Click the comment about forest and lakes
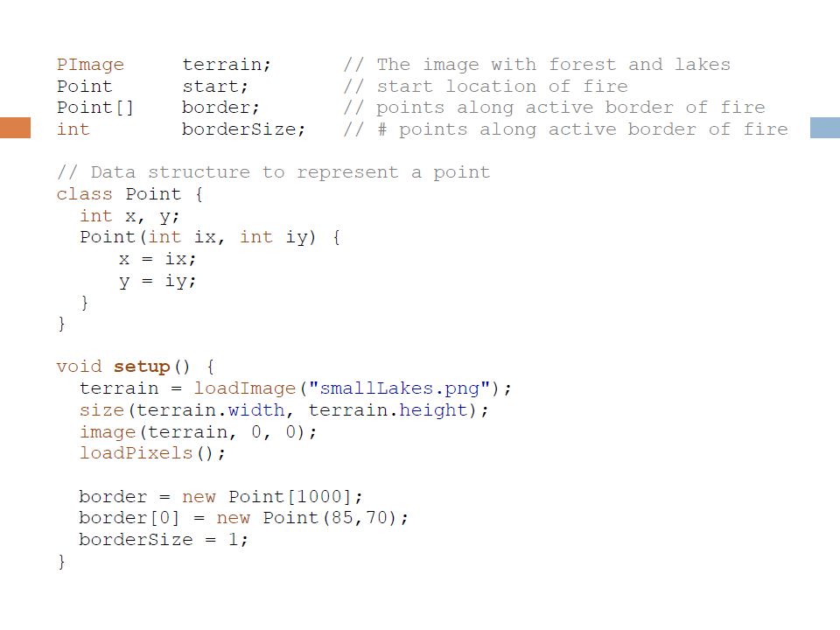 [x=536, y=65]
